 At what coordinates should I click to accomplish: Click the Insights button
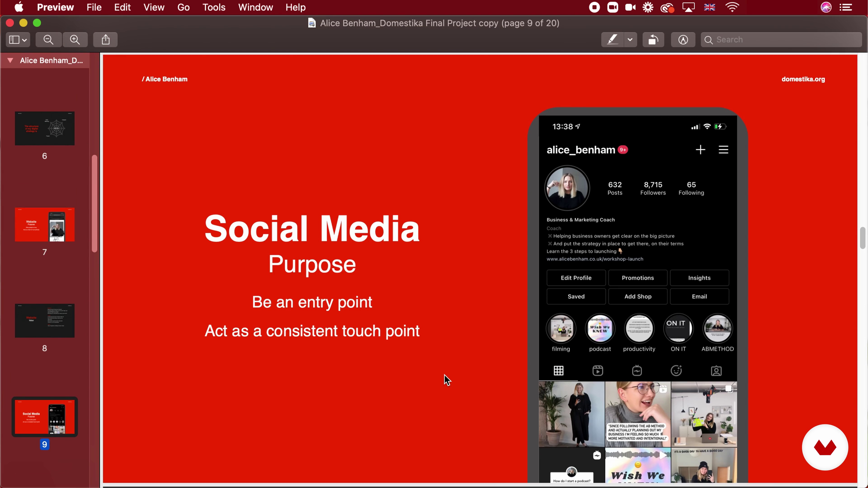[x=699, y=277]
